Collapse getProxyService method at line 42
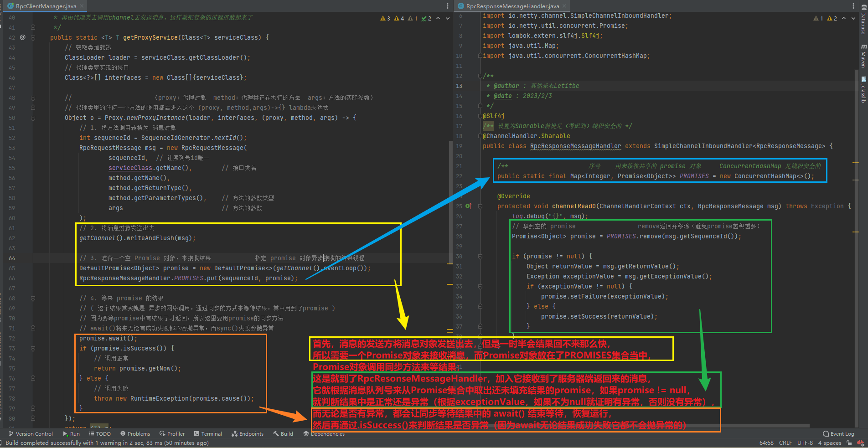This screenshot has width=868, height=448. pyautogui.click(x=33, y=37)
